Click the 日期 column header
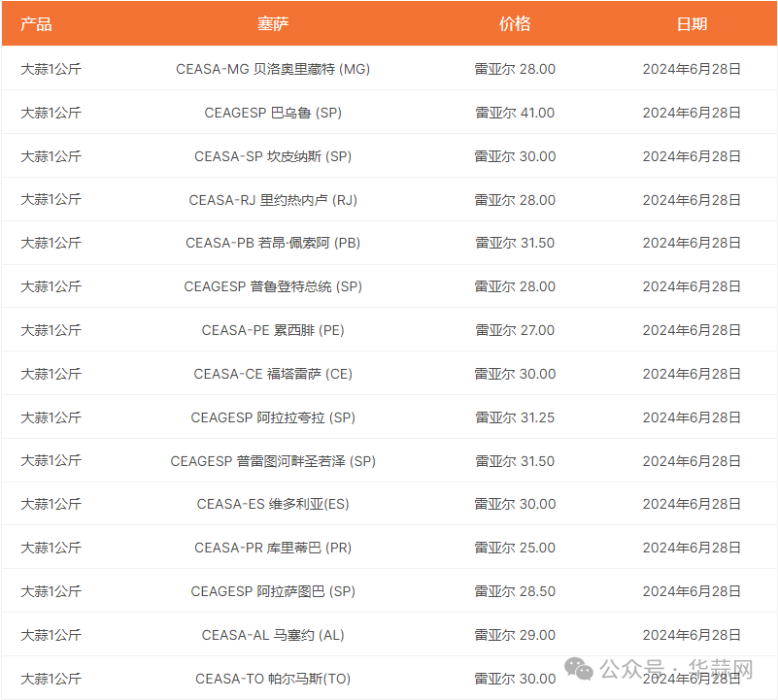The image size is (778, 700). pos(692,24)
